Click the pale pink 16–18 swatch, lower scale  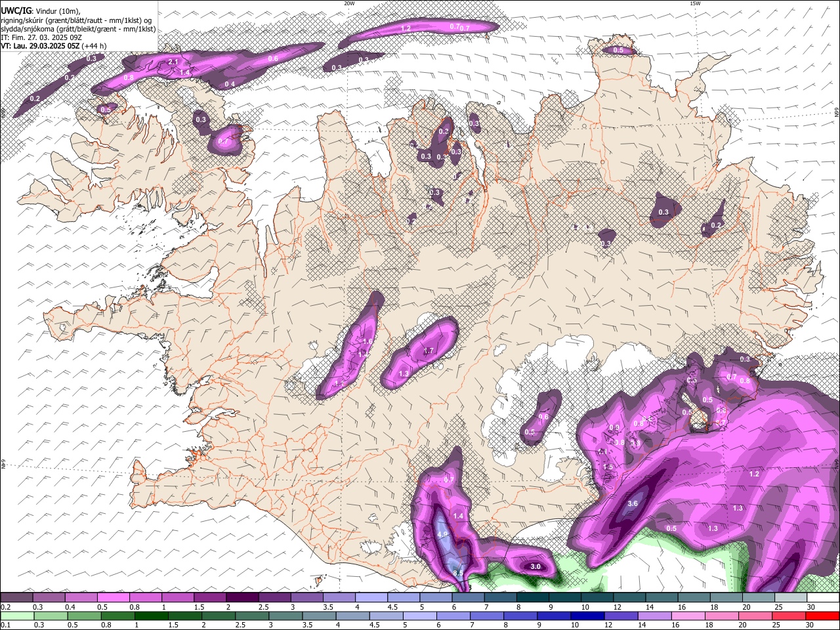coord(687,616)
